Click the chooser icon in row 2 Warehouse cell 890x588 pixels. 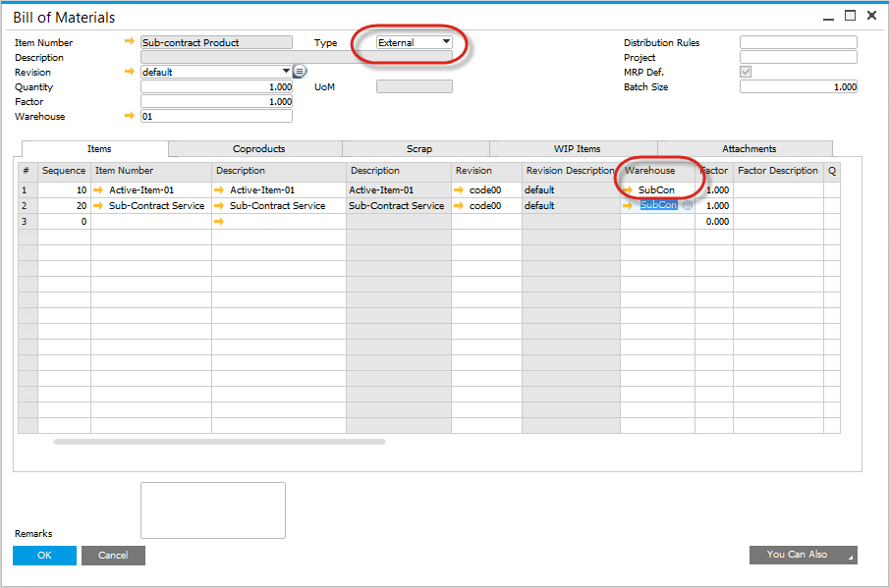[688, 206]
